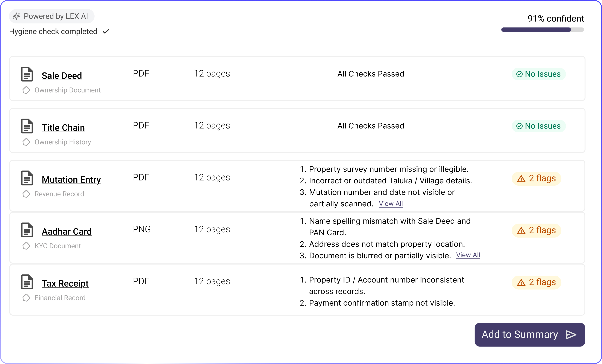Open the Title Chain document link

(63, 128)
